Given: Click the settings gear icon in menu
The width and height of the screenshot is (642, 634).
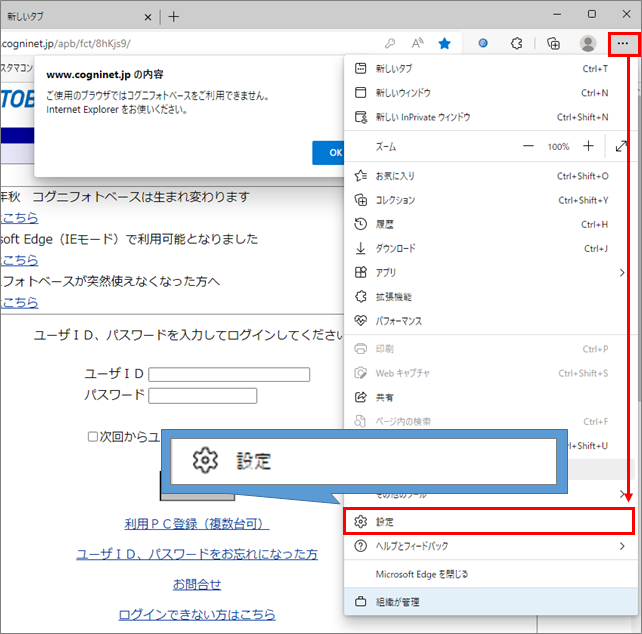Looking at the screenshot, I should point(361,521).
